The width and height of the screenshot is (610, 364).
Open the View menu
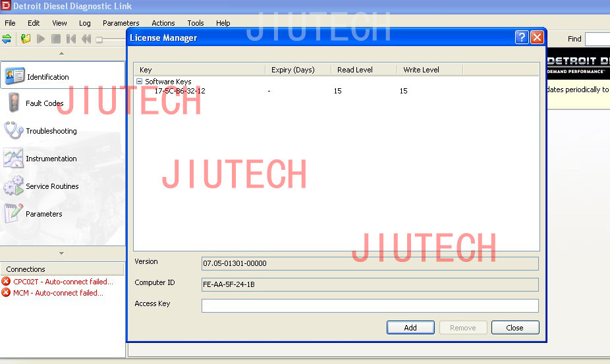(59, 23)
